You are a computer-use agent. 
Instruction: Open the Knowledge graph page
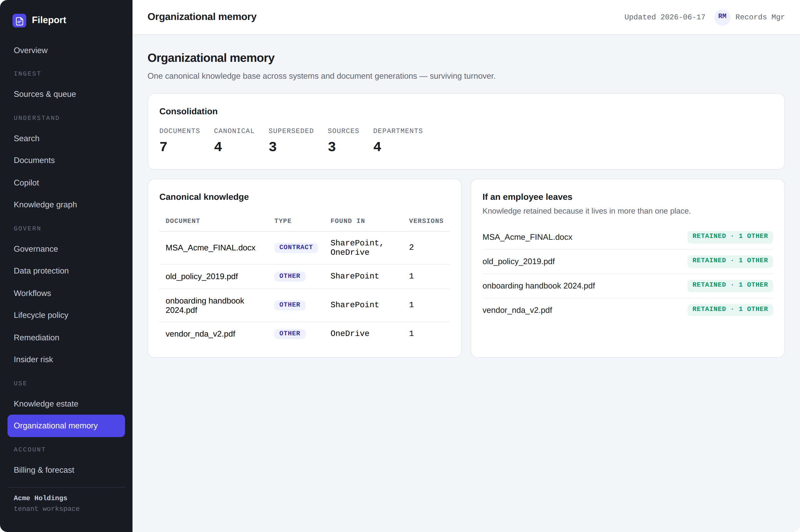(x=66, y=204)
